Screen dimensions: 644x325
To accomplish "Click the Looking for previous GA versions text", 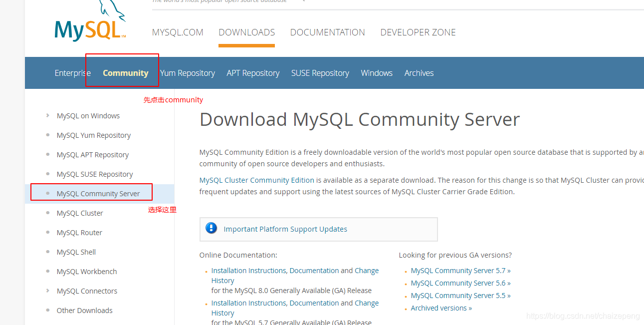I will [x=455, y=255].
